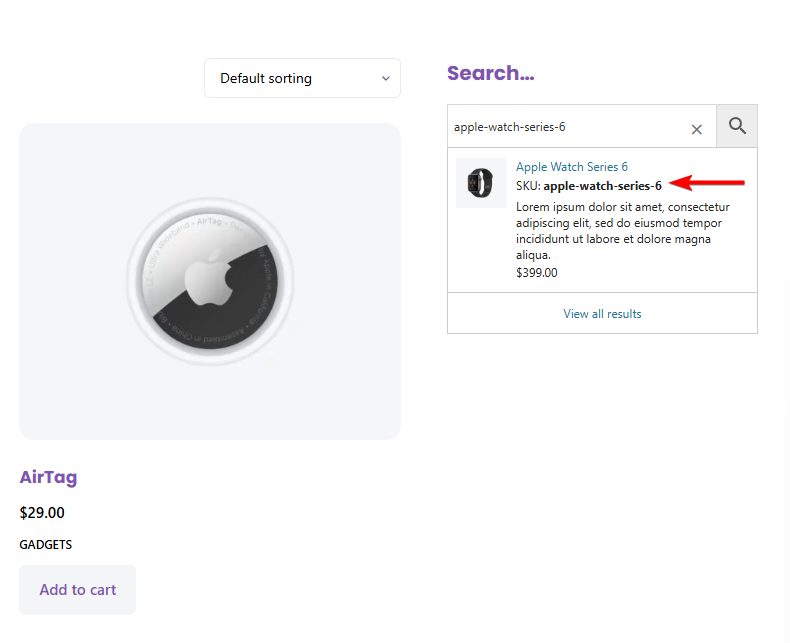Click the Search... widget heading

[x=490, y=73]
